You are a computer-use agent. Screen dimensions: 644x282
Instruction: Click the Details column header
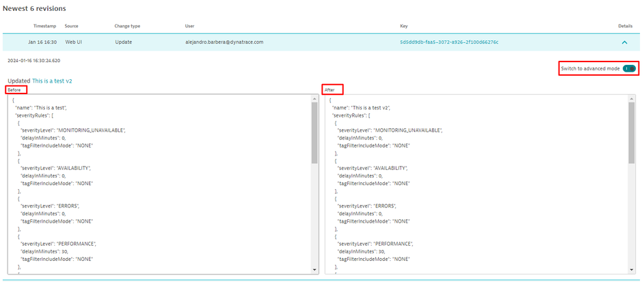[x=625, y=26]
